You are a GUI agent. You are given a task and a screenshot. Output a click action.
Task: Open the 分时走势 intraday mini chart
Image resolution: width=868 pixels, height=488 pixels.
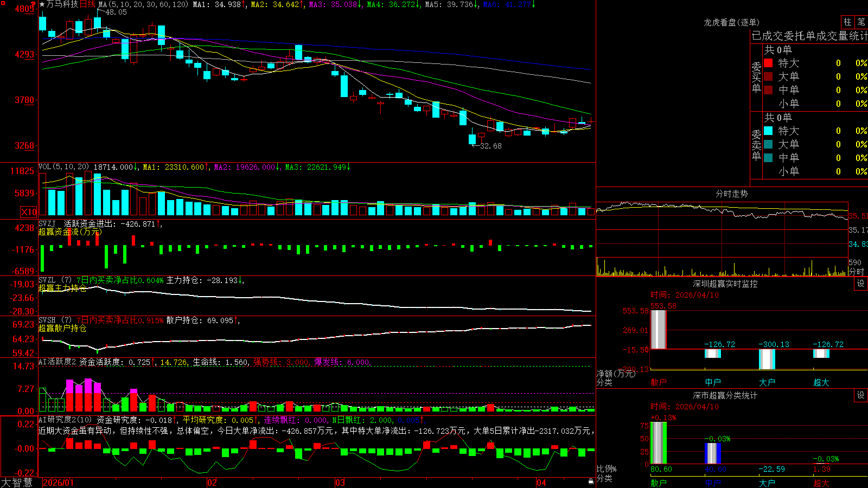(722, 239)
